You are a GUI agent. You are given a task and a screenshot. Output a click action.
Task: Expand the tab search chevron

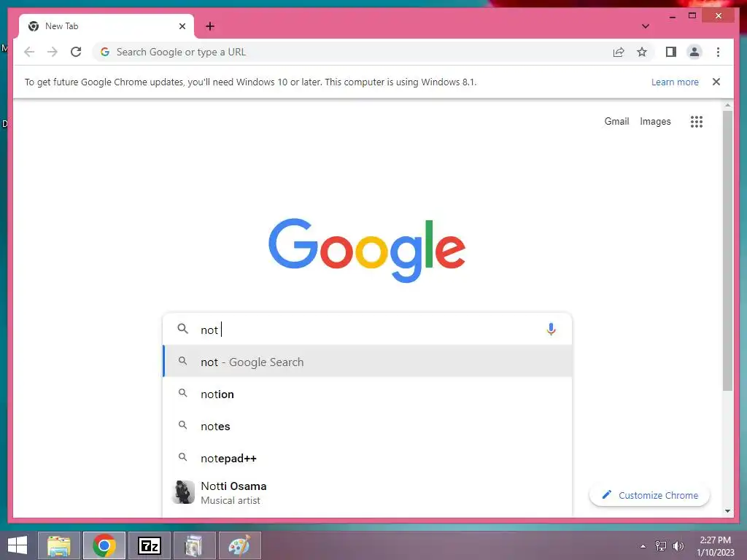pos(645,26)
